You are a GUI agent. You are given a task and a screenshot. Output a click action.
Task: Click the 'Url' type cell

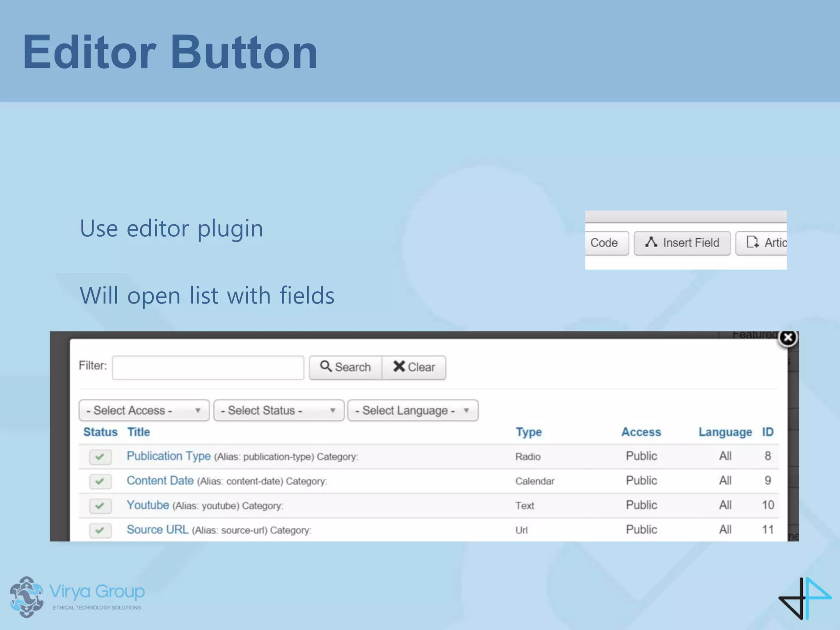(x=521, y=530)
